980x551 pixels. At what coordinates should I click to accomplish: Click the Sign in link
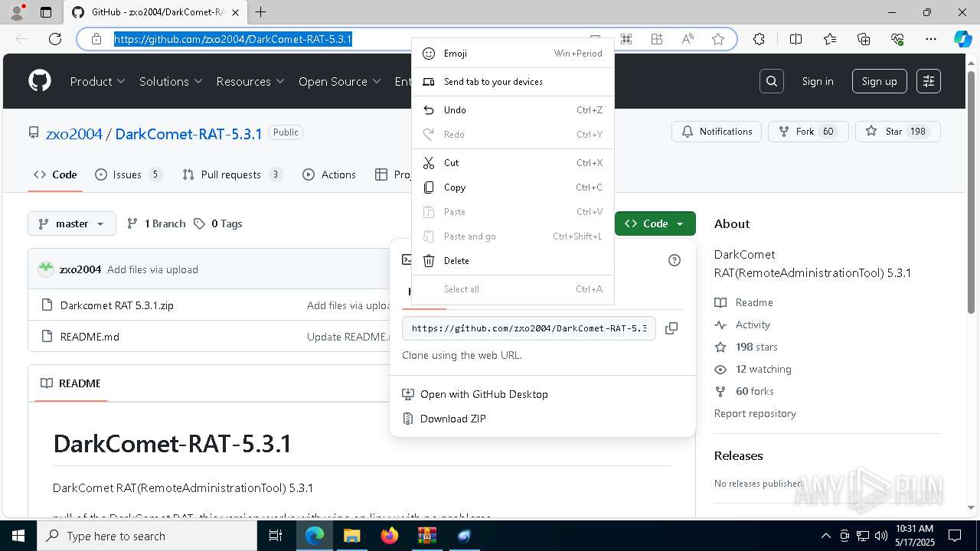pos(818,81)
